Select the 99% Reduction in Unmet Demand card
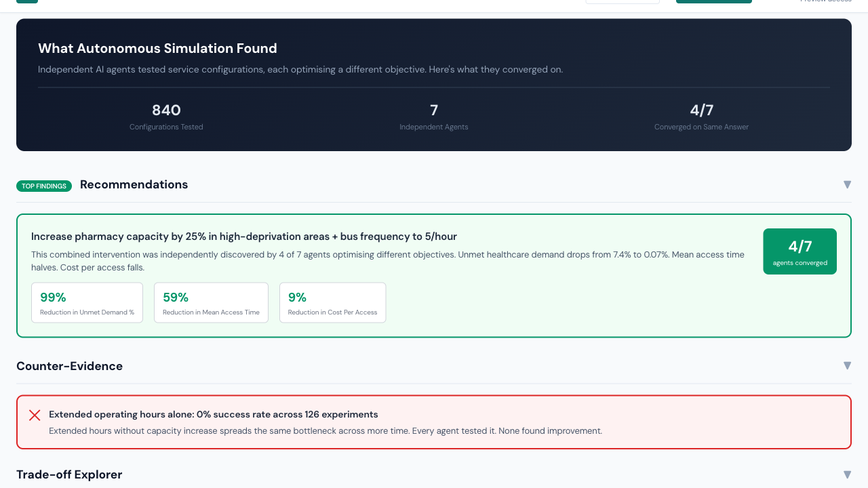This screenshot has width=868, height=488. pyautogui.click(x=87, y=302)
